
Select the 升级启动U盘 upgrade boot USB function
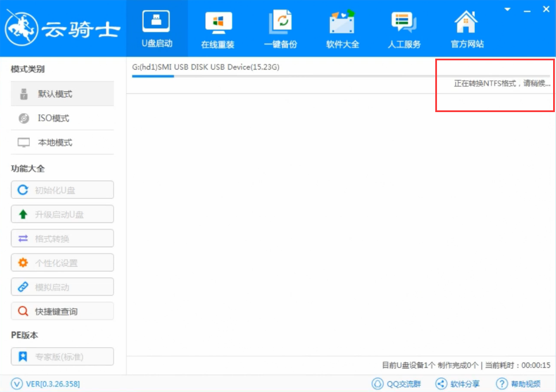(x=62, y=214)
